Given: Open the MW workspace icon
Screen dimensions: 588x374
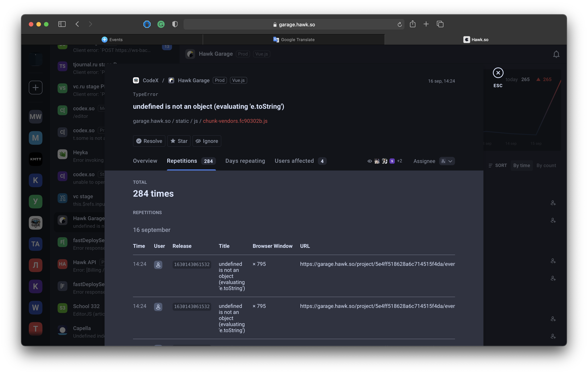Looking at the screenshot, I should [36, 117].
